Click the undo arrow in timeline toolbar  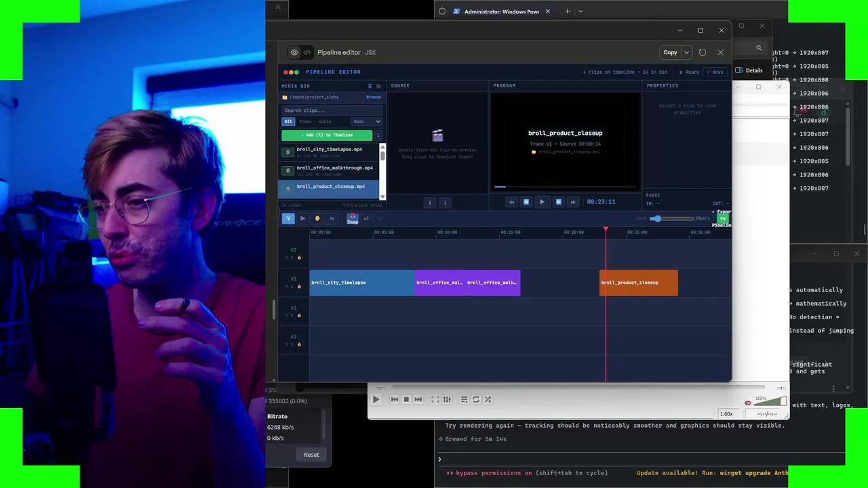(x=366, y=218)
